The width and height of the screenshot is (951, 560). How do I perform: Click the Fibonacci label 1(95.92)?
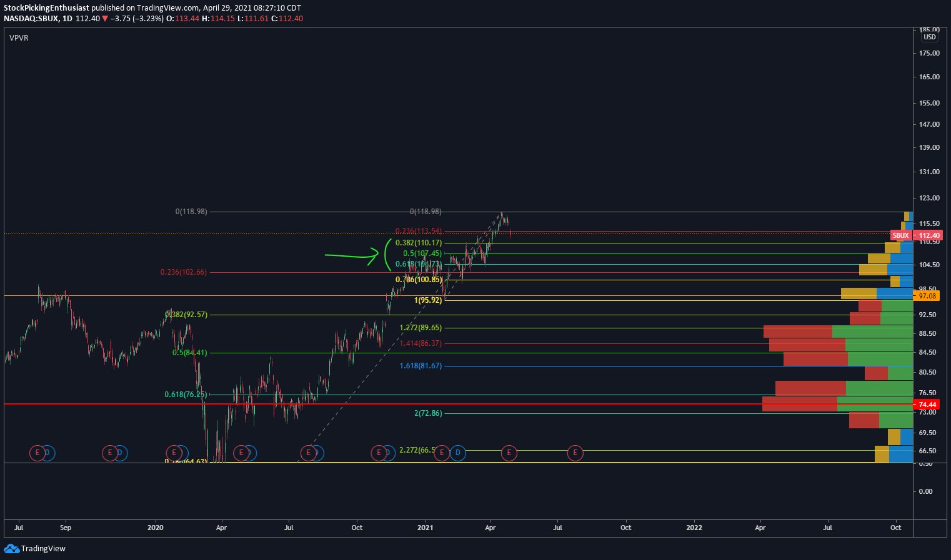tap(428, 300)
